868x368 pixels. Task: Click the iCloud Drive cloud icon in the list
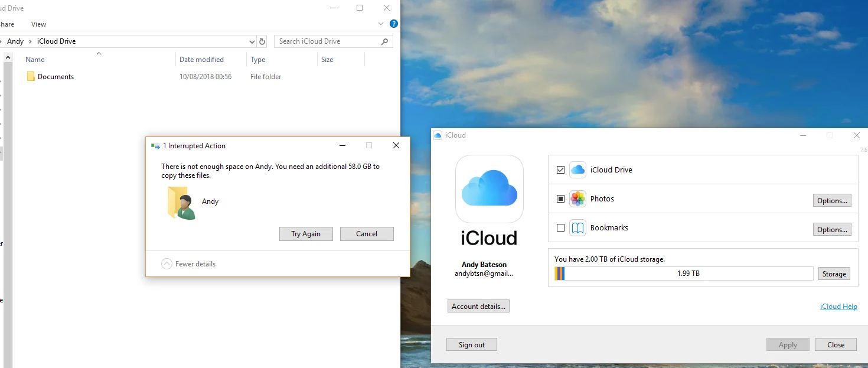(x=577, y=170)
